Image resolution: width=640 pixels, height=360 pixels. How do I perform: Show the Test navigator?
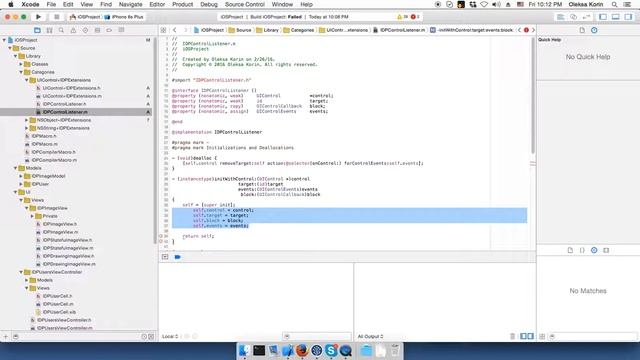click(x=85, y=30)
